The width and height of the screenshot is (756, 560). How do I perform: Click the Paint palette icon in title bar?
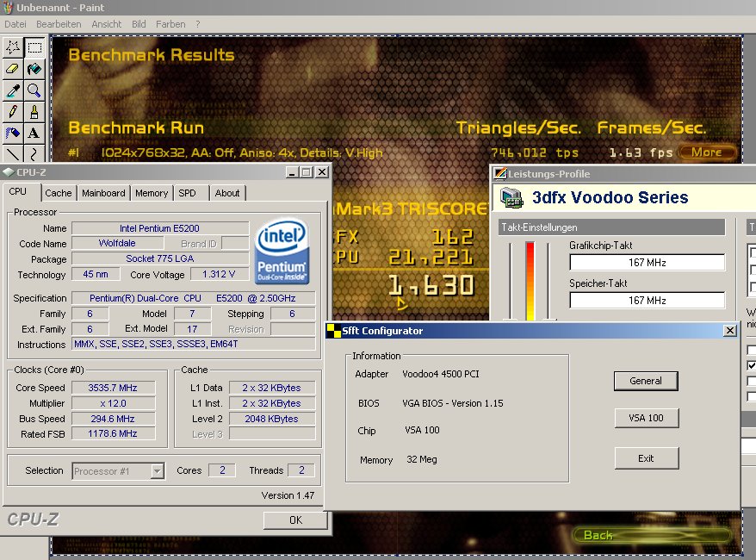click(x=8, y=7)
